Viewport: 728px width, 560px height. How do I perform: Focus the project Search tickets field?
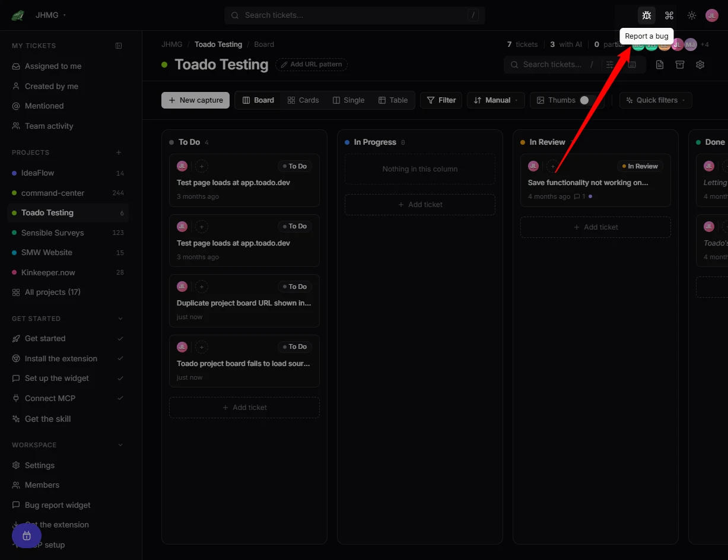(552, 65)
